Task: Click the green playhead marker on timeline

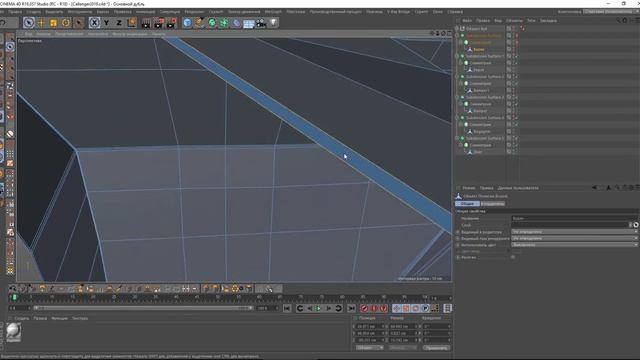Action: tap(15, 298)
